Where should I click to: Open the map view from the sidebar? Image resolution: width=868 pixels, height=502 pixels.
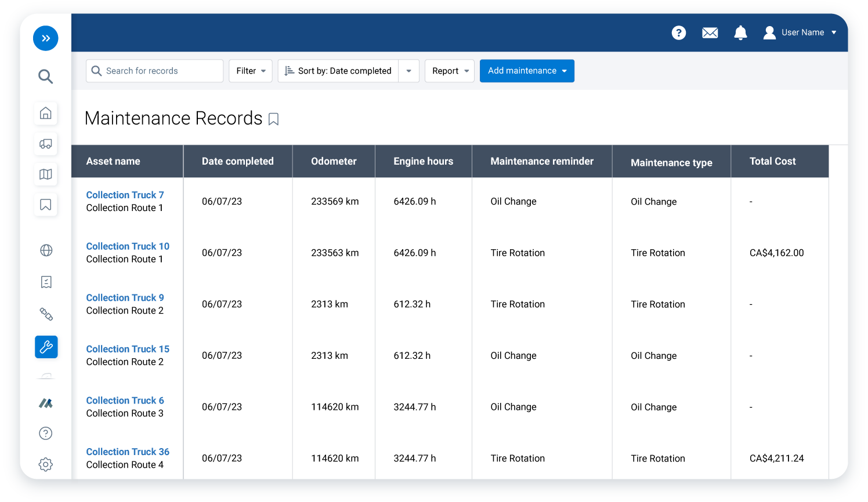tap(46, 174)
